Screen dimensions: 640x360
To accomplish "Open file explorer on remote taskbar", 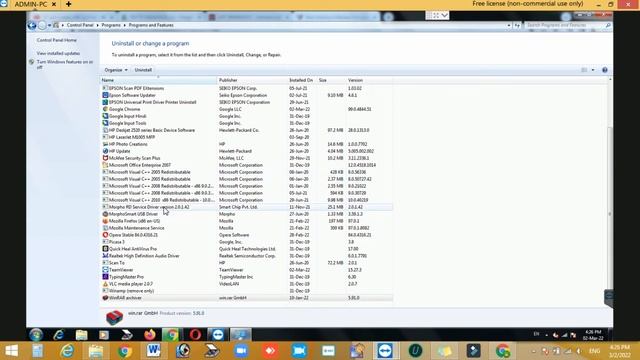I will 81,335.
